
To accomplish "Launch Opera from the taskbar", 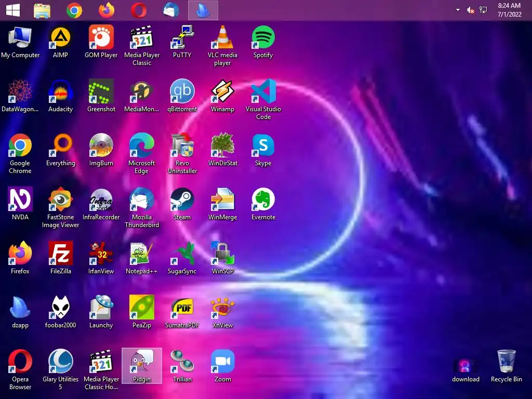I will tap(138, 10).
